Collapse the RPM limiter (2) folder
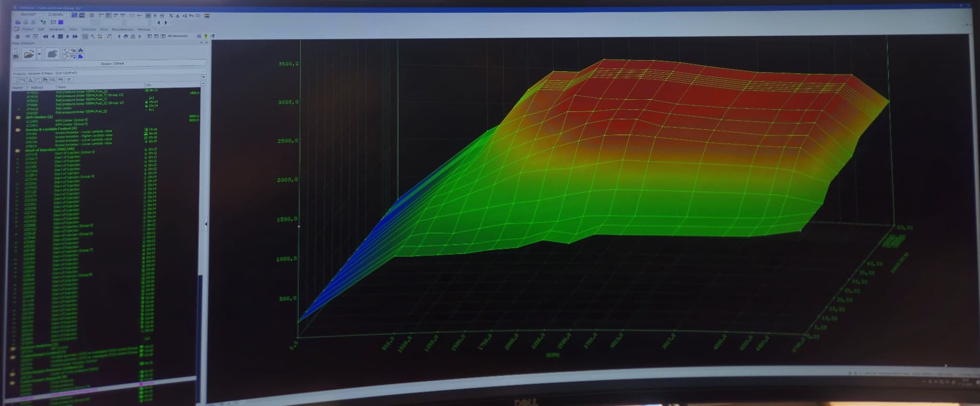Screen dimensions: 980x406 (18, 117)
